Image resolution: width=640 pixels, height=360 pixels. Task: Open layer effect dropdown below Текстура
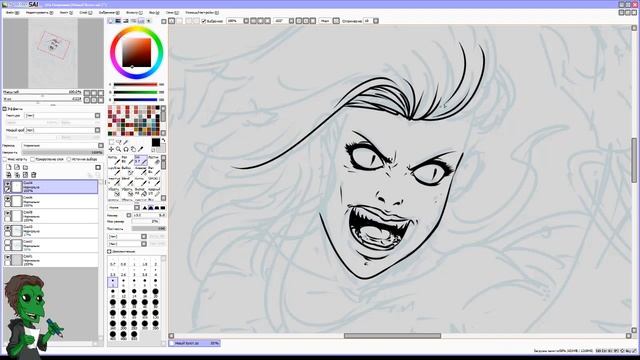(x=97, y=130)
